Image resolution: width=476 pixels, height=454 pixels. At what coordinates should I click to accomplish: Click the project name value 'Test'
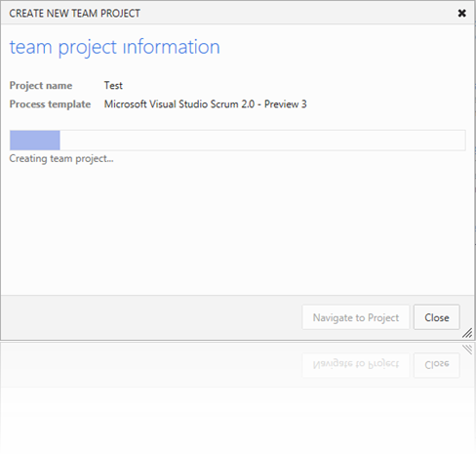[113, 86]
